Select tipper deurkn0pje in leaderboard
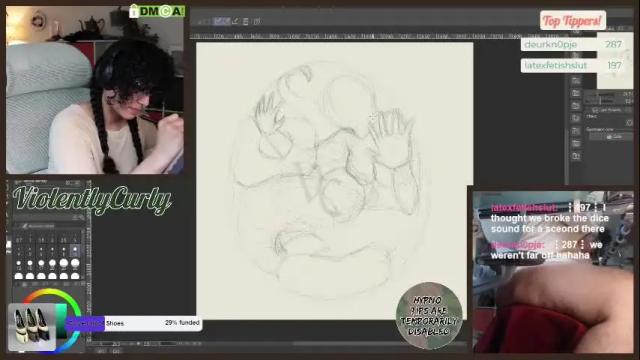The width and height of the screenshot is (640, 360). (x=550, y=44)
